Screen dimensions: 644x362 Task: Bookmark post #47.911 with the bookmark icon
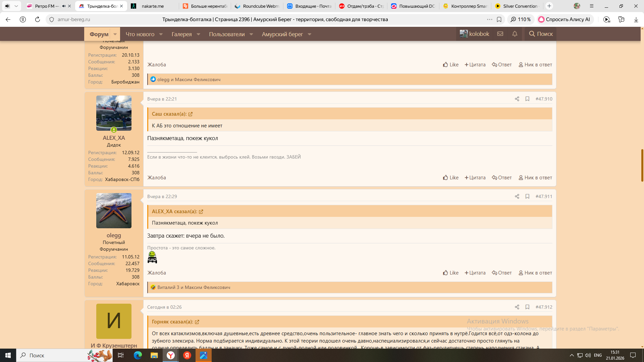(x=527, y=196)
